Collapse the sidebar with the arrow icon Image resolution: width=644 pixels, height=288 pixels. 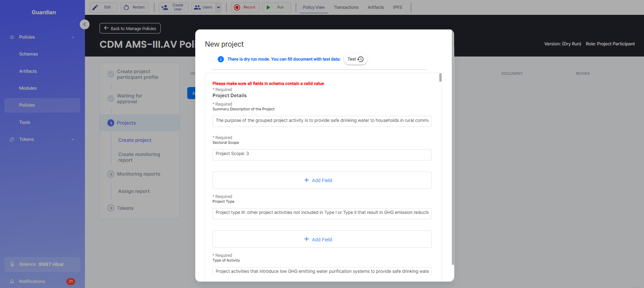click(x=85, y=24)
